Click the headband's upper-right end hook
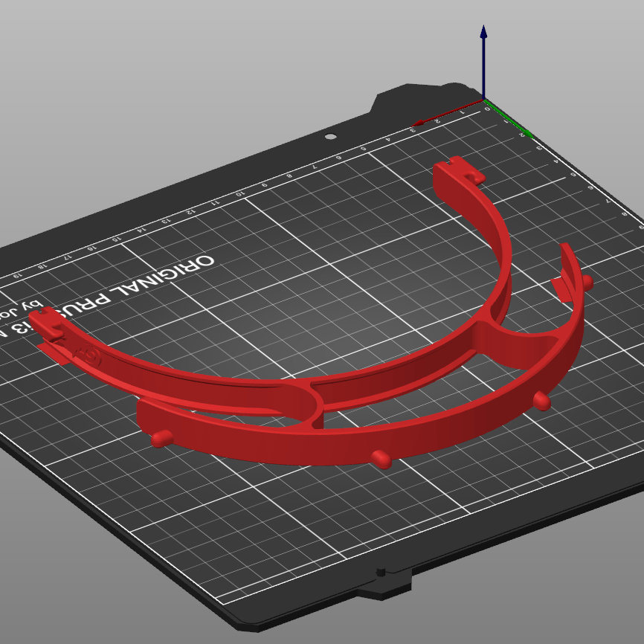This screenshot has width=644, height=644. click(460, 170)
